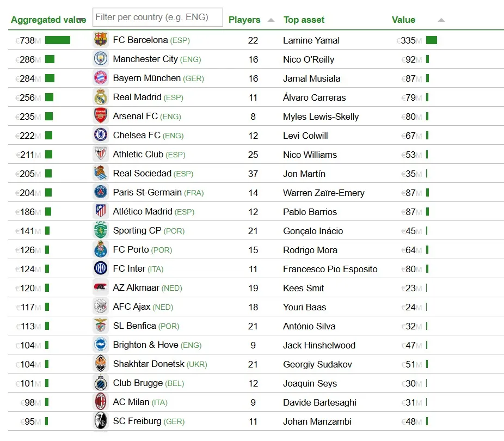Image resolution: width=504 pixels, height=441 pixels.
Task: Click the Bayern München club crest
Action: point(101,78)
